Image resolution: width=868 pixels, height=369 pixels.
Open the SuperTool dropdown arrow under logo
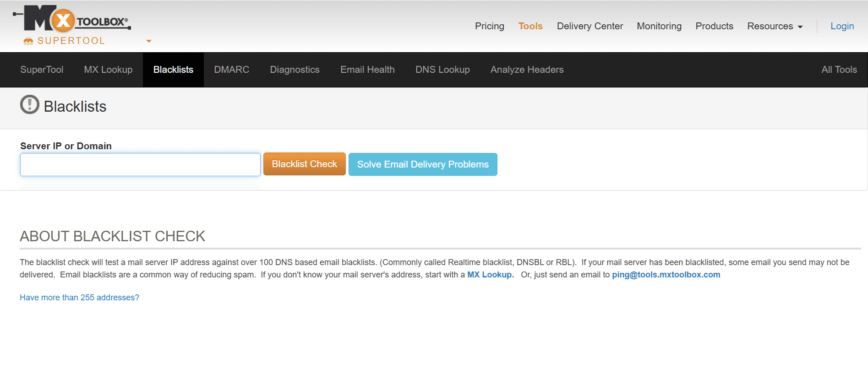(x=148, y=41)
